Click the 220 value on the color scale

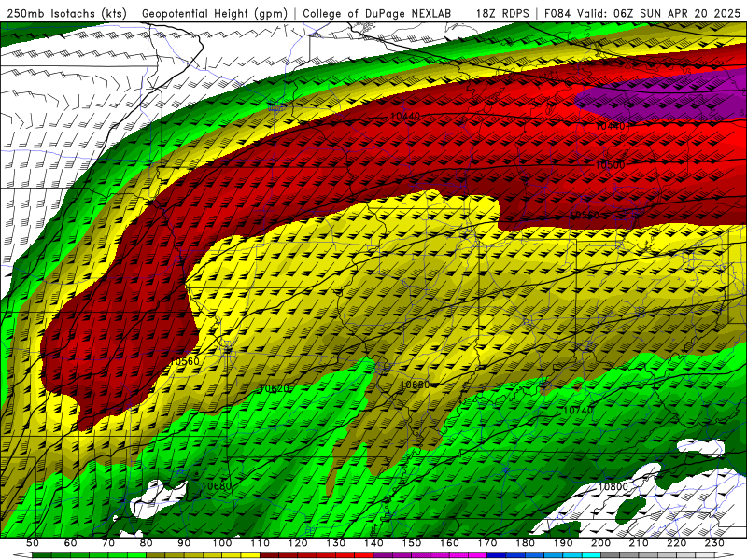click(677, 543)
